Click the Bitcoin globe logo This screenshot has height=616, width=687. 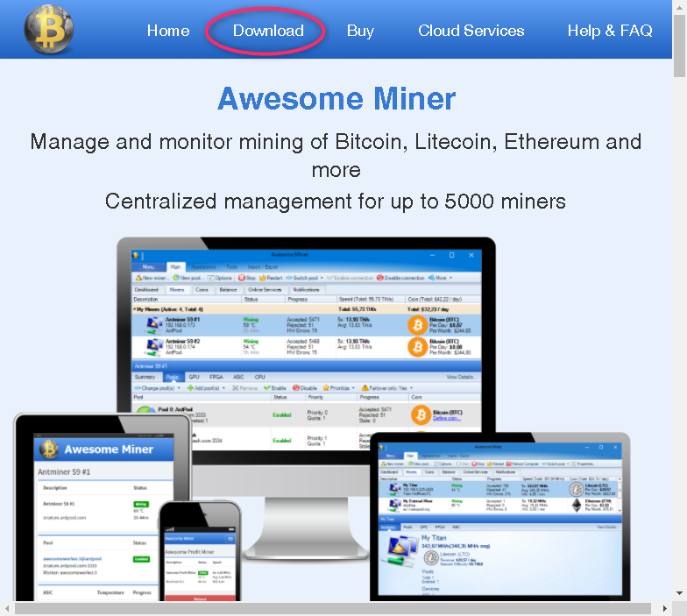(x=49, y=30)
